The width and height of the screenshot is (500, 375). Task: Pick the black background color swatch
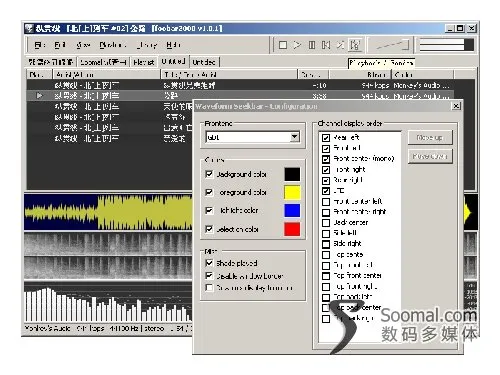pos(292,174)
